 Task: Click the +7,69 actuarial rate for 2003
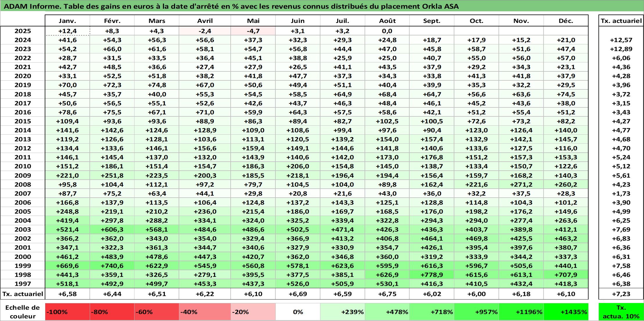(x=621, y=230)
